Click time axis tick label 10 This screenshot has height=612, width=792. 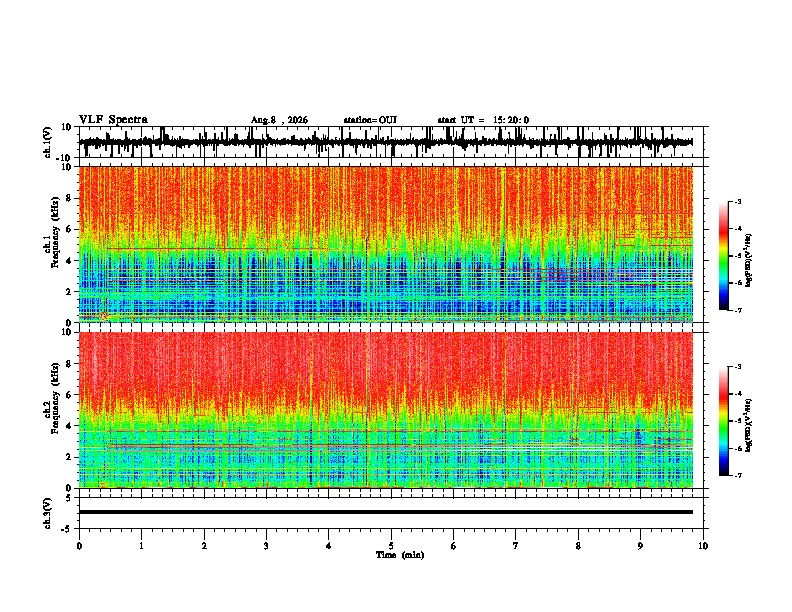click(703, 546)
